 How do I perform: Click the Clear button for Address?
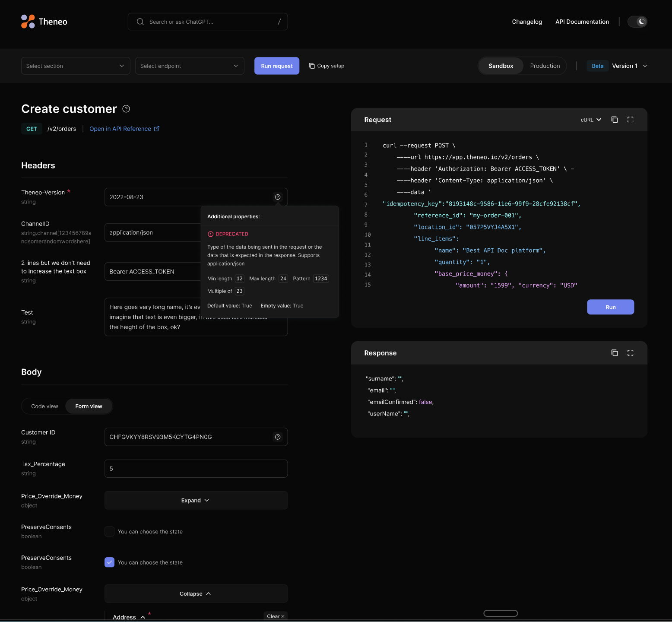(276, 616)
